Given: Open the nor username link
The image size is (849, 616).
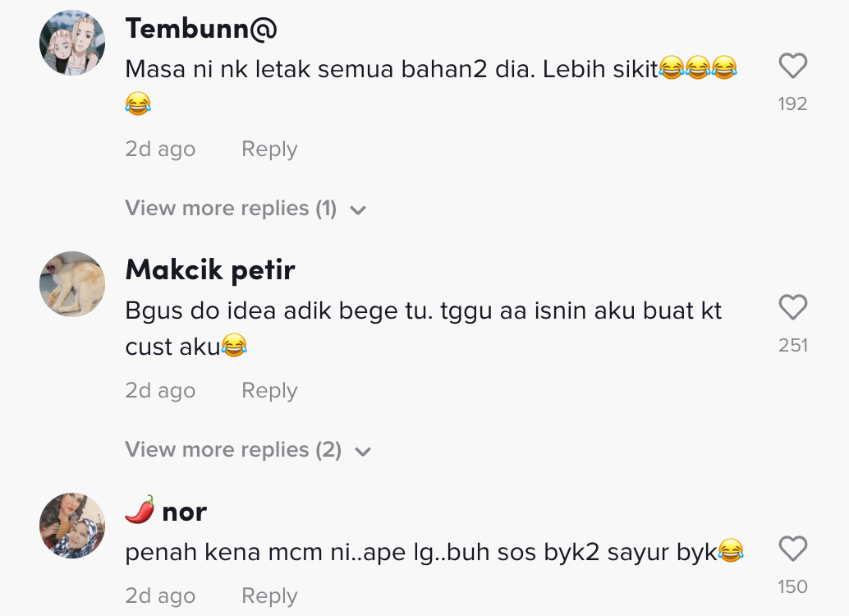Looking at the screenshot, I should 184,512.
